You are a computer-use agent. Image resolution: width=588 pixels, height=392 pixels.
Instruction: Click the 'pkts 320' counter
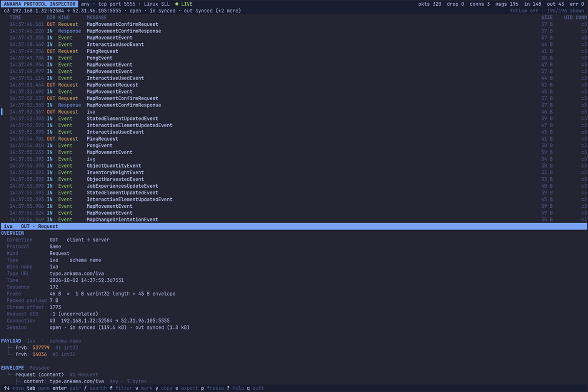(x=430, y=4)
